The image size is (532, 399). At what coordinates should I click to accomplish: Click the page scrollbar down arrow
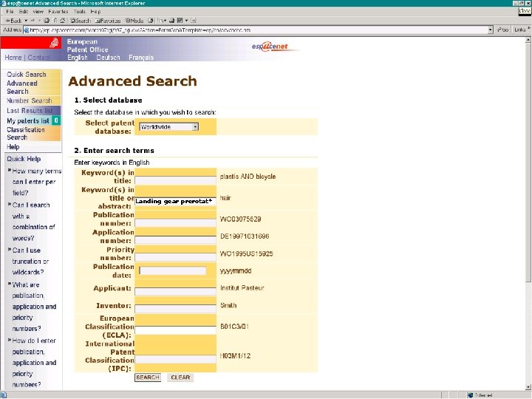[528, 386]
